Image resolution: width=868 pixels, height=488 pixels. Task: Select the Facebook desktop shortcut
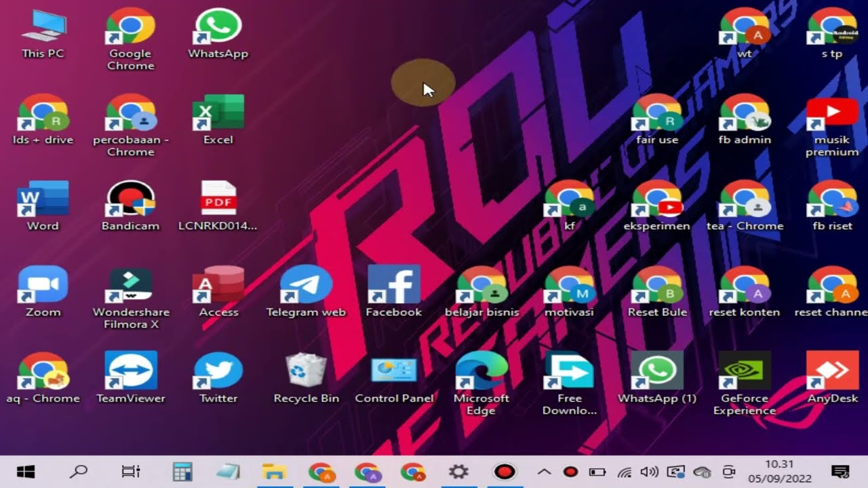coord(393,292)
